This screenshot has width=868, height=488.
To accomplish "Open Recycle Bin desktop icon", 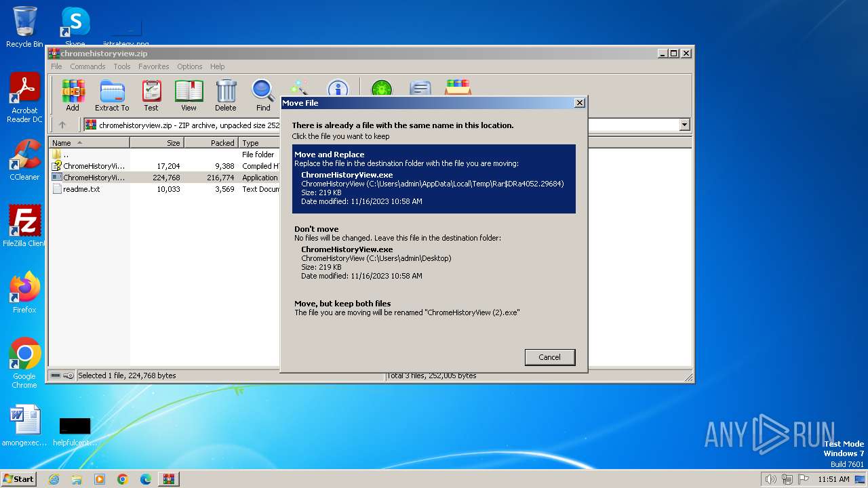I will pyautogui.click(x=24, y=27).
